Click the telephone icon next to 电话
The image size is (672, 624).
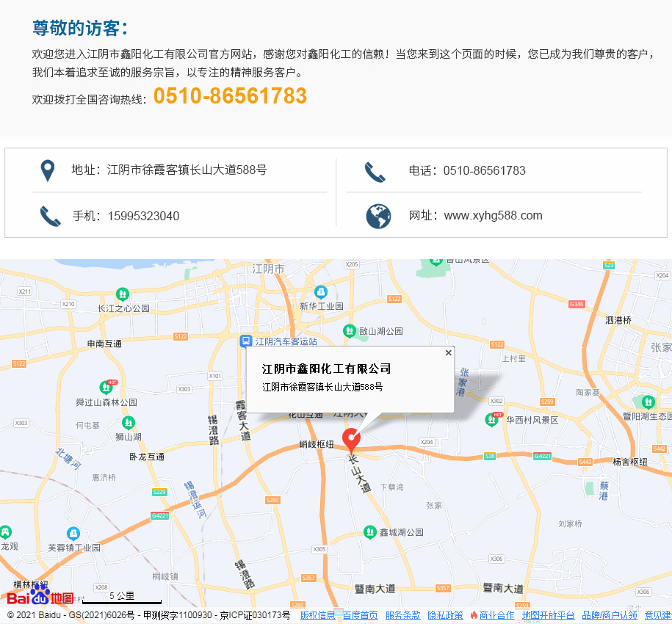tap(375, 172)
